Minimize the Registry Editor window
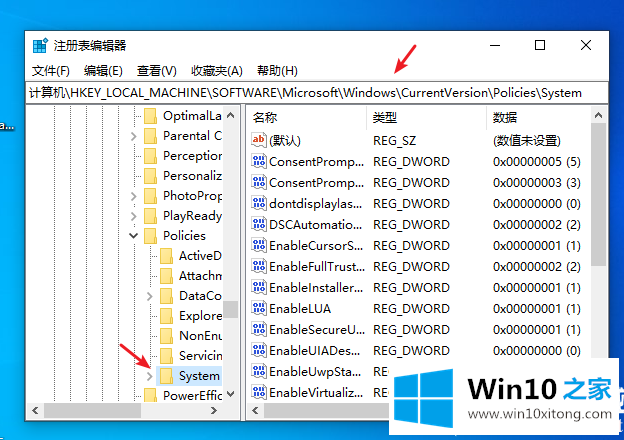 (x=495, y=45)
